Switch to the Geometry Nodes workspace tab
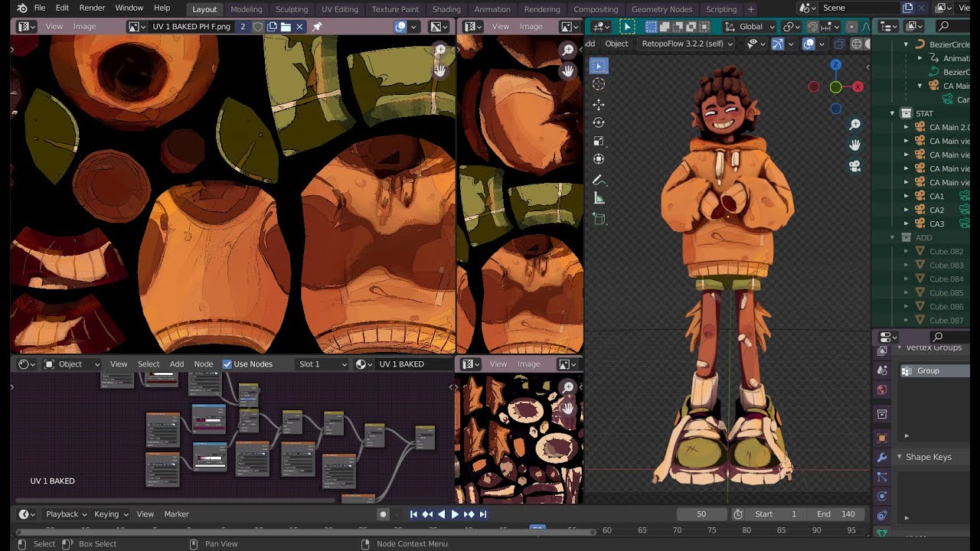This screenshot has width=980, height=551. (661, 9)
